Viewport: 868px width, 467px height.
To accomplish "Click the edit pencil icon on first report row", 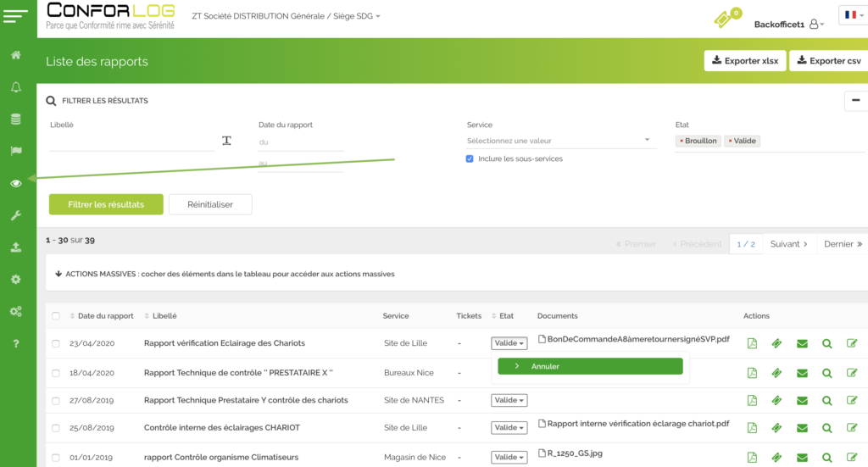I will pos(852,343).
